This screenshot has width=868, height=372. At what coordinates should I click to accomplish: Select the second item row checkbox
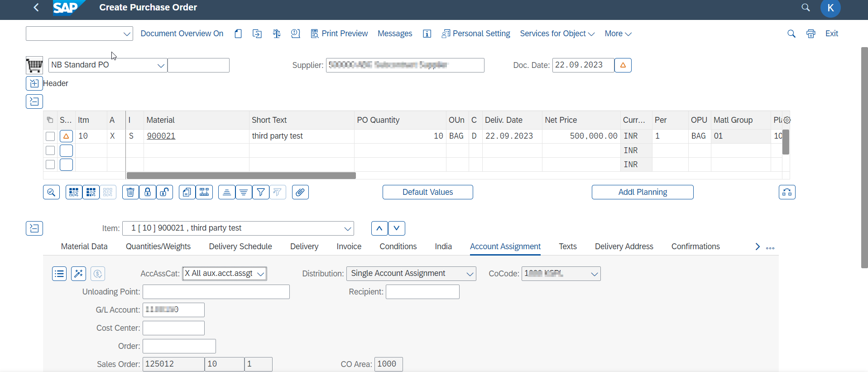pyautogui.click(x=50, y=150)
